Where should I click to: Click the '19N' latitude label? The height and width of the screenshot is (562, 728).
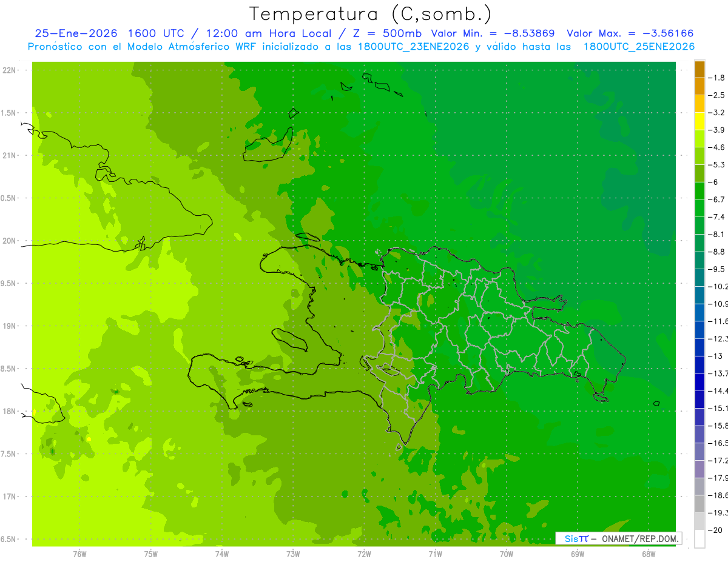10,326
